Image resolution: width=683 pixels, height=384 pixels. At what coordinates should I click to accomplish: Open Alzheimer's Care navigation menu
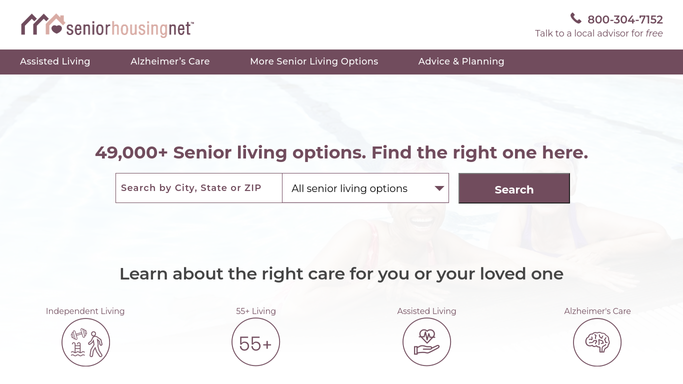[170, 61]
